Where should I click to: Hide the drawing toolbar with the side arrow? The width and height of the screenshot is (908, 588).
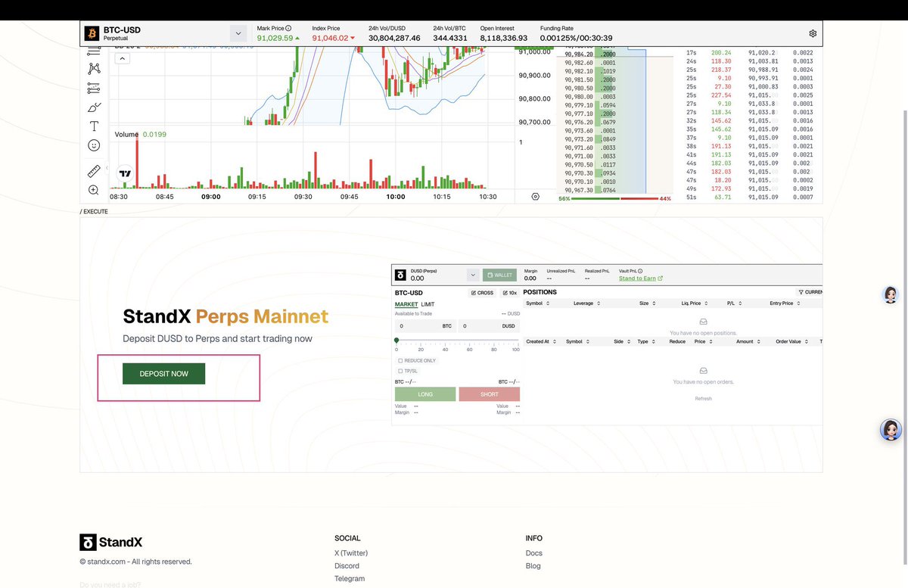click(x=107, y=167)
